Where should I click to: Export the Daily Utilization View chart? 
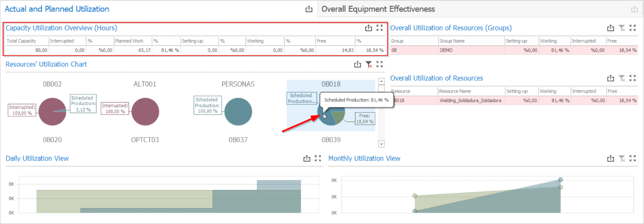(x=307, y=158)
